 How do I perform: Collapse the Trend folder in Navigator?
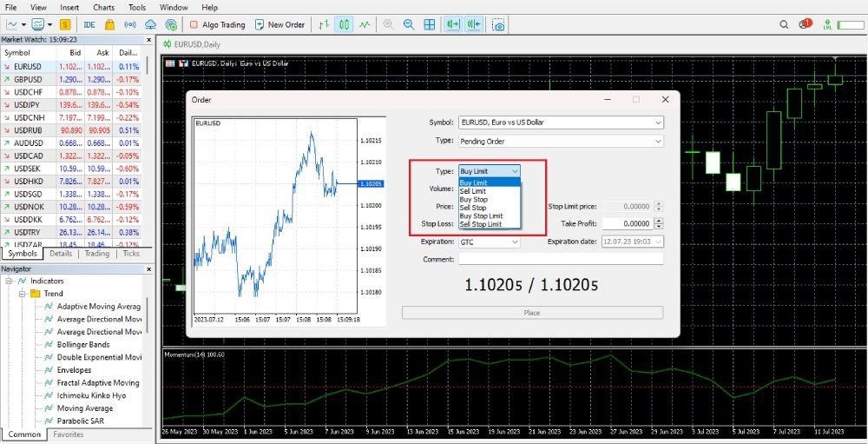[23, 294]
